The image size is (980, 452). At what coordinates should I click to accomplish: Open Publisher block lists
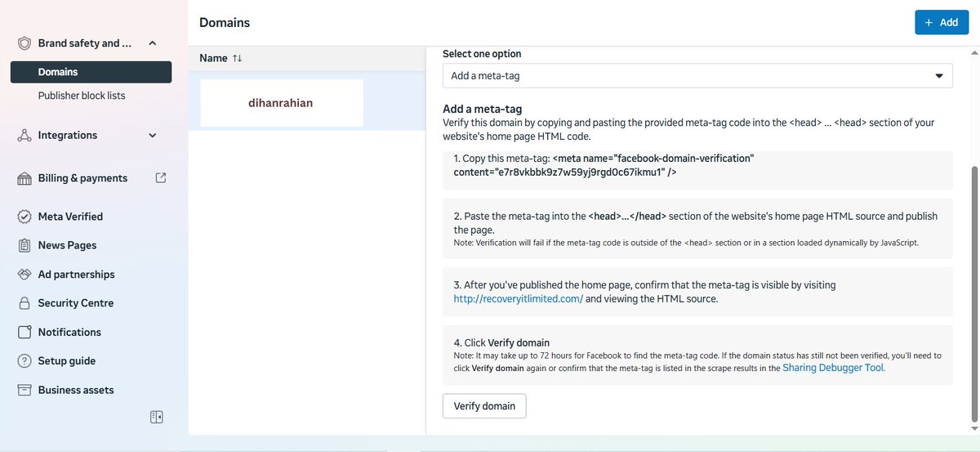click(82, 96)
